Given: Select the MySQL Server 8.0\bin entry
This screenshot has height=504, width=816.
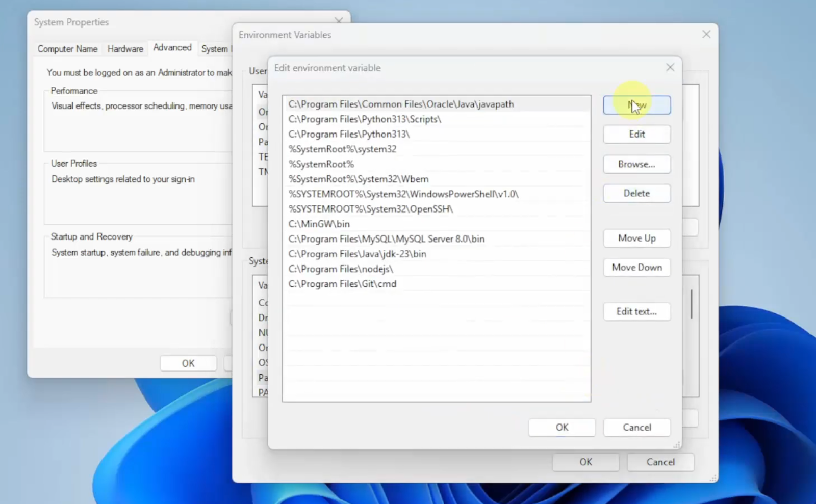Looking at the screenshot, I should [x=437, y=238].
